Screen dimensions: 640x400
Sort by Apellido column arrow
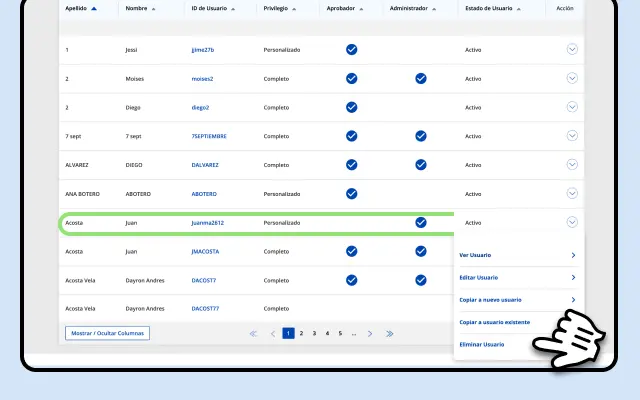(x=94, y=9)
